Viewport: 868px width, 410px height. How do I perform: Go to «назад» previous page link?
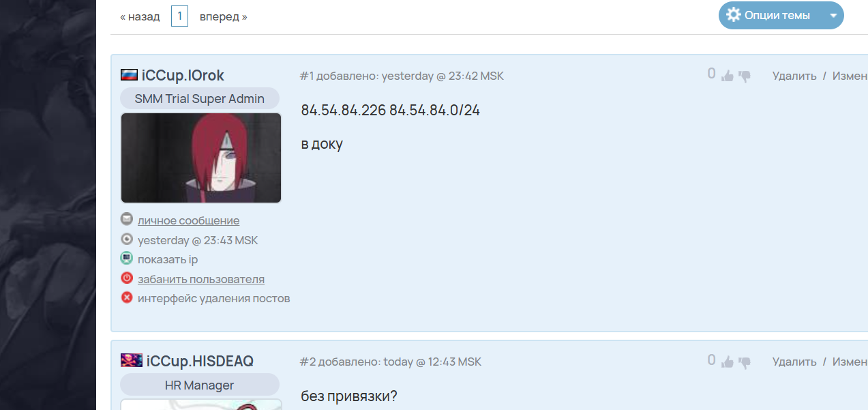click(x=140, y=16)
